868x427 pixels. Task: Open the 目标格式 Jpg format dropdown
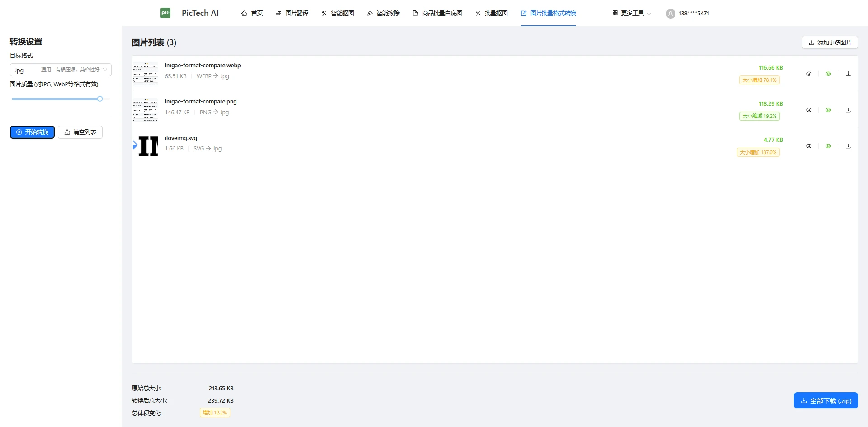click(61, 70)
